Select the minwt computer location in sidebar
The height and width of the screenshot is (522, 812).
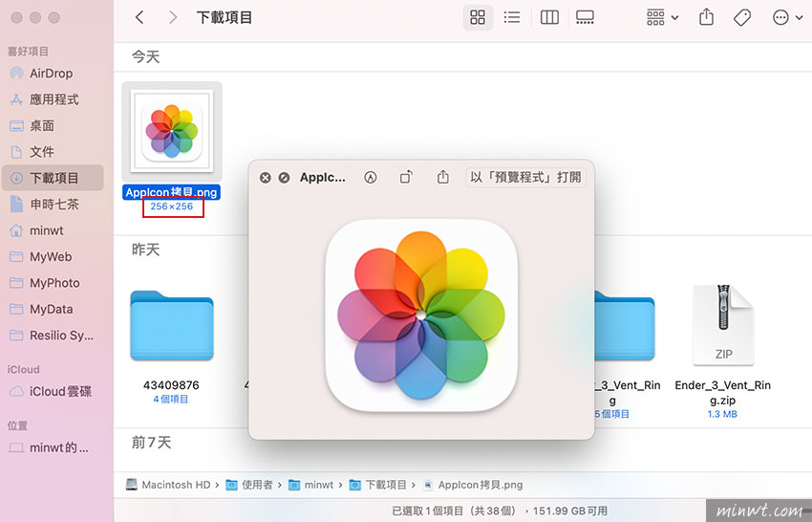(x=53, y=447)
